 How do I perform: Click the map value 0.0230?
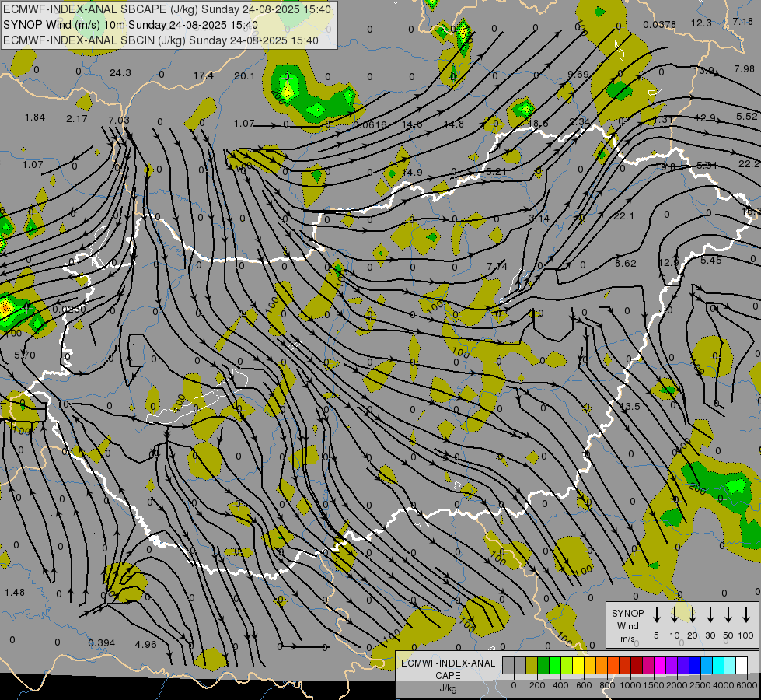pyautogui.click(x=69, y=309)
